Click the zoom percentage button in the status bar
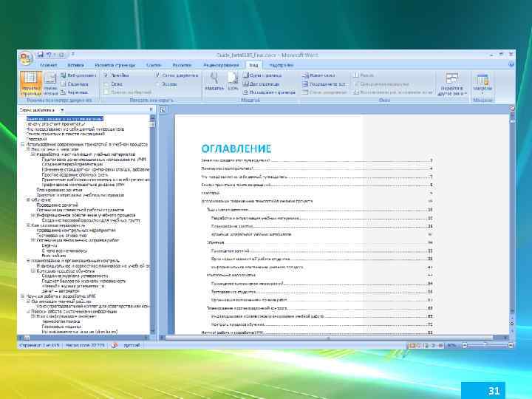Screen dimensions: 532x399 (x=451, y=345)
